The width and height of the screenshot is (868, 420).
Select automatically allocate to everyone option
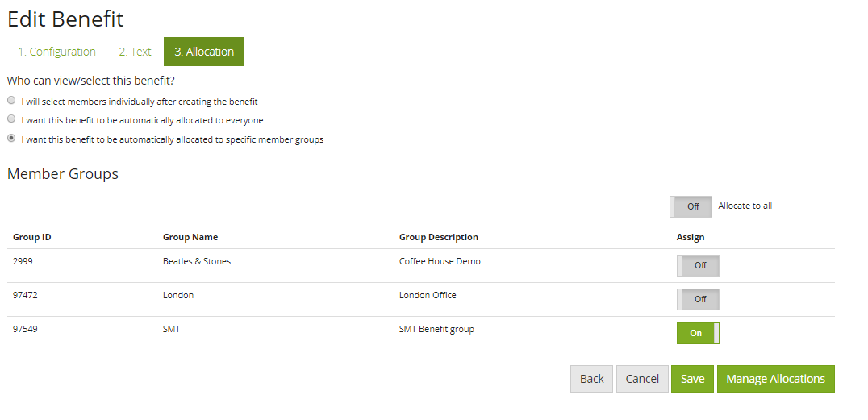(x=11, y=119)
